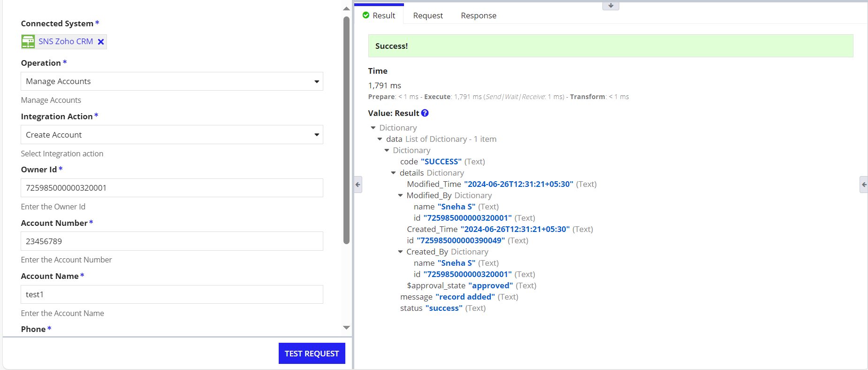The width and height of the screenshot is (868, 370).
Task: Click into the Account Number field
Action: coord(172,241)
